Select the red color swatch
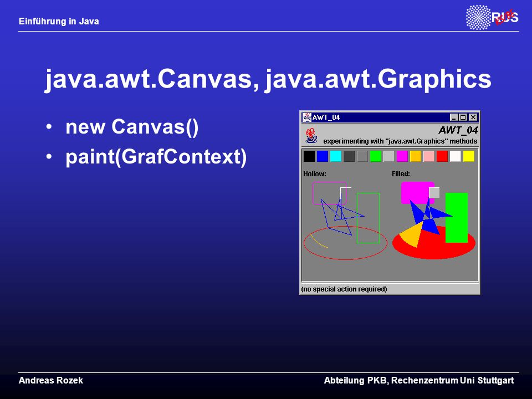The image size is (532, 399). pos(442,156)
